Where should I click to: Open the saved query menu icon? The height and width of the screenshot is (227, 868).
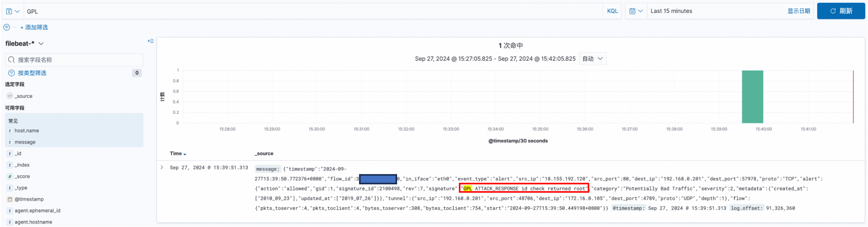(13, 11)
